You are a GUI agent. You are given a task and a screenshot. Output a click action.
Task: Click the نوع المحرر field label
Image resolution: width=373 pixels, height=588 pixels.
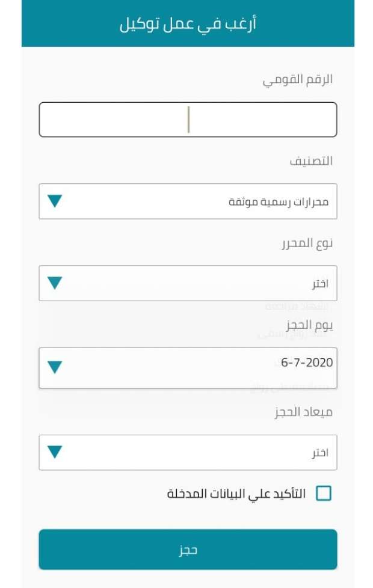pos(307,243)
